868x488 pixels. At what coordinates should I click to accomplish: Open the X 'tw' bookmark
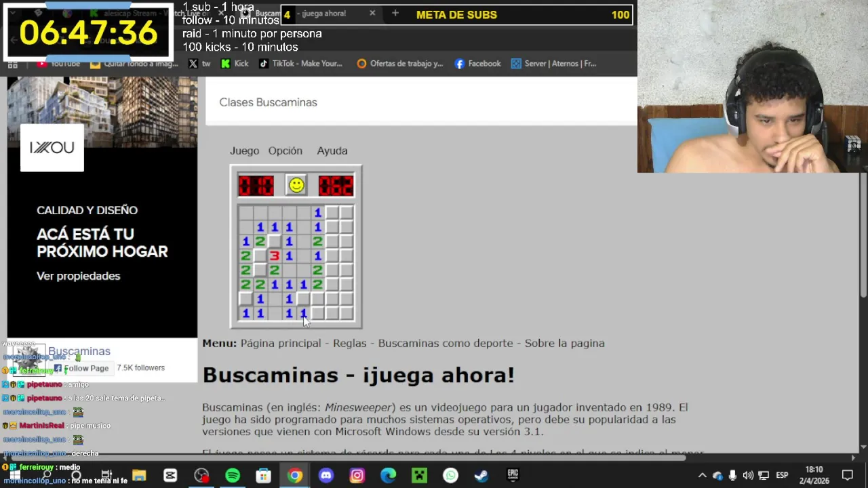click(199, 64)
